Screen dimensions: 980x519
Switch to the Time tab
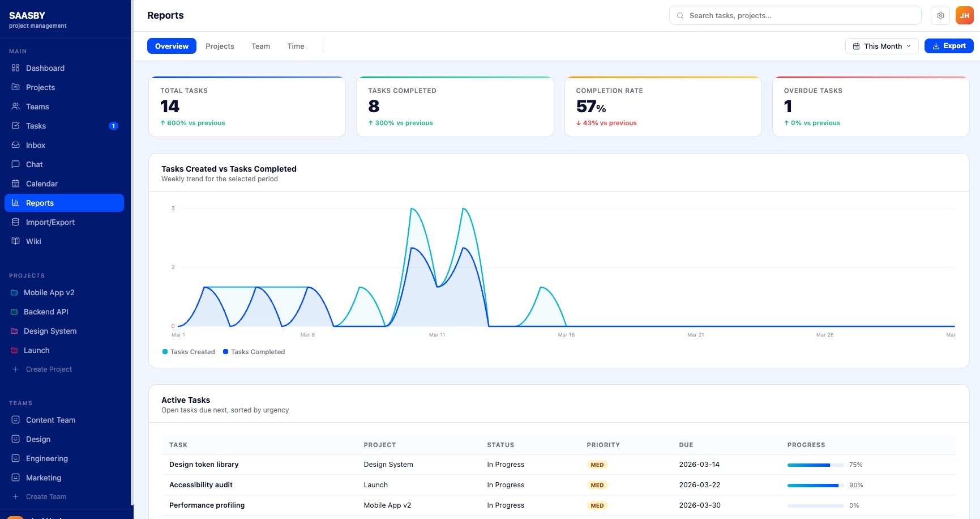pyautogui.click(x=296, y=46)
